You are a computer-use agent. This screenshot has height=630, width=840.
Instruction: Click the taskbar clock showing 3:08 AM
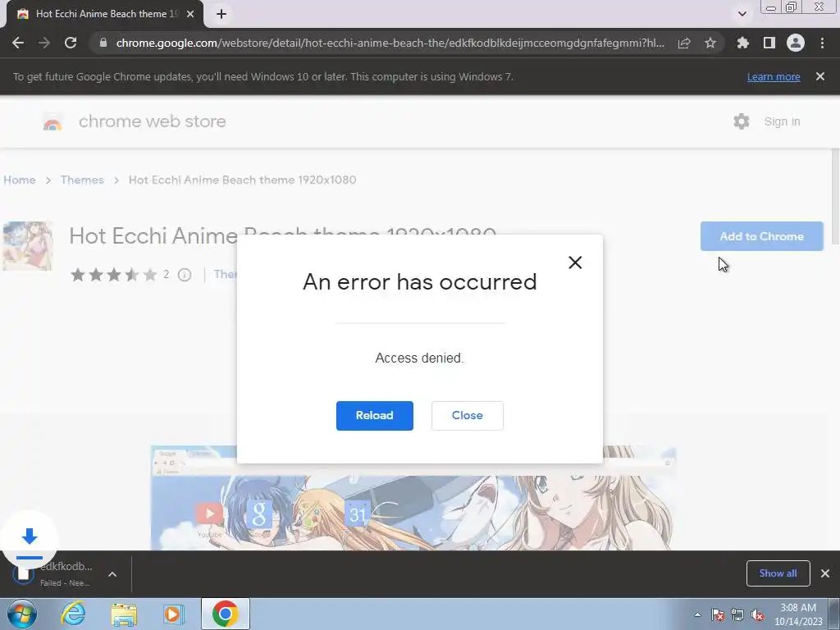click(798, 614)
